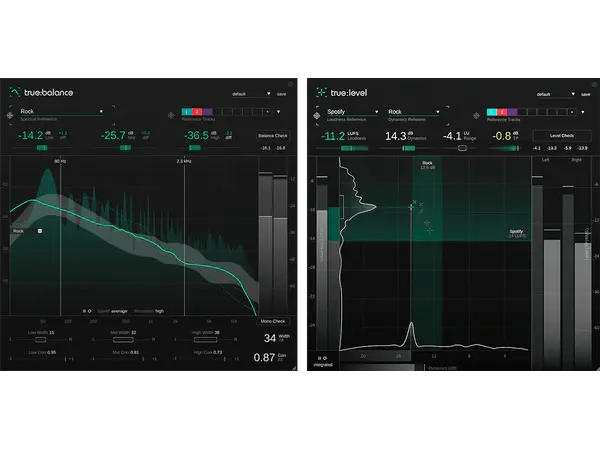Click the target icon beside true:balance Reference Tracks
600x450 pixels.
(171, 115)
